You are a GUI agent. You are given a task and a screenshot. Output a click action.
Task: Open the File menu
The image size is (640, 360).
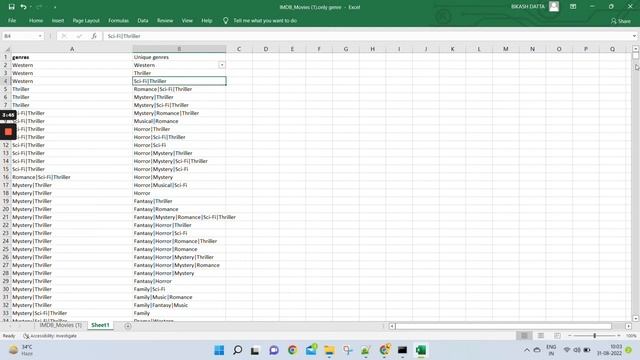pyautogui.click(x=12, y=20)
